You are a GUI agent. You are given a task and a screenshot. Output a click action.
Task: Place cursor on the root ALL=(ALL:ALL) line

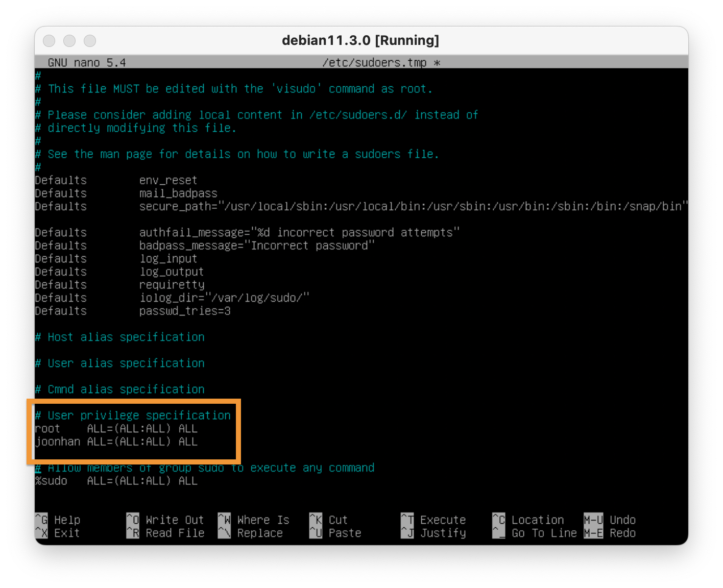(116, 429)
